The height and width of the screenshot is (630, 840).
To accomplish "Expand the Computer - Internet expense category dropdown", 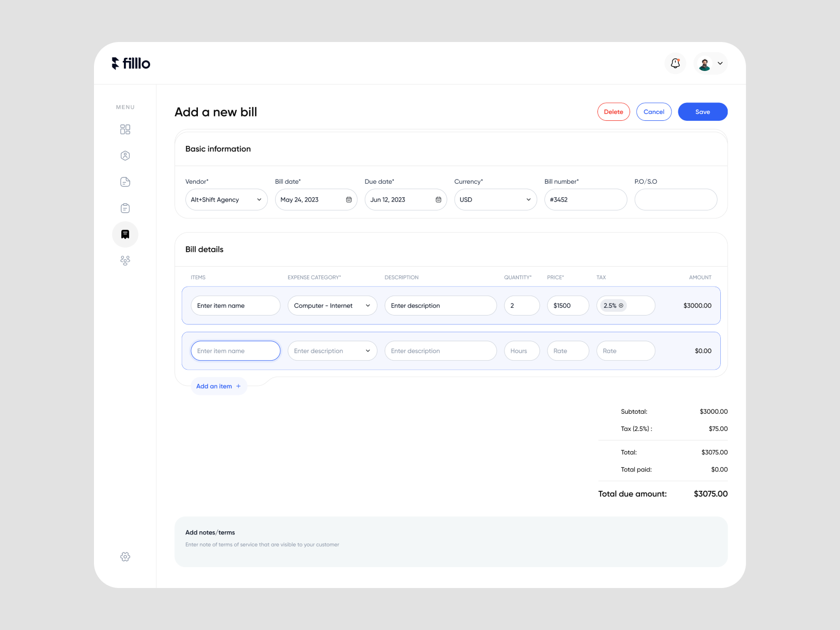I will [367, 305].
